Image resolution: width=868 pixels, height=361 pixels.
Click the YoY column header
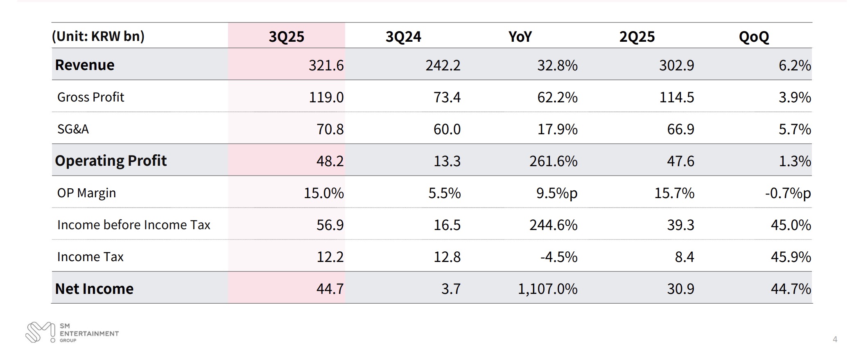coord(520,37)
